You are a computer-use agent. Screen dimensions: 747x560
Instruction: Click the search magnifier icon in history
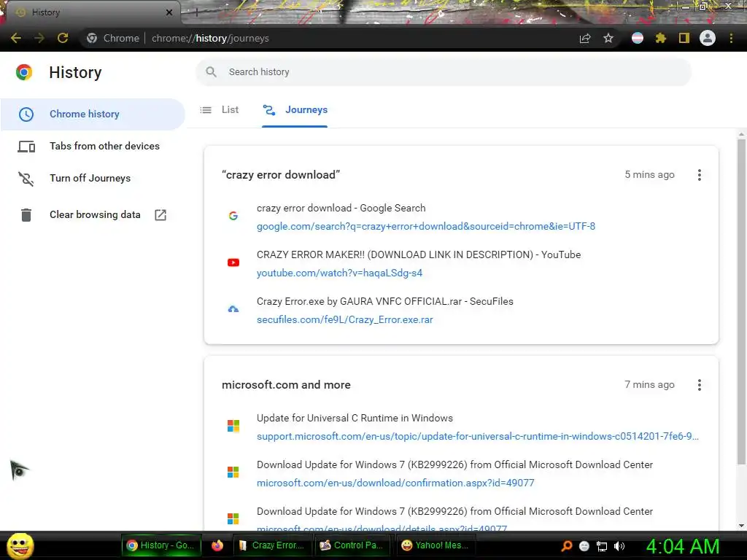point(211,72)
